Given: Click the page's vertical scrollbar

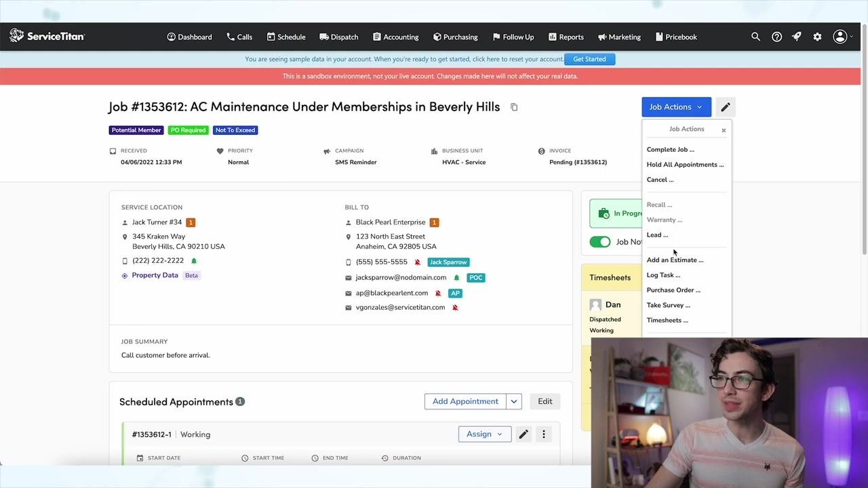Looking at the screenshot, I should click(x=864, y=139).
